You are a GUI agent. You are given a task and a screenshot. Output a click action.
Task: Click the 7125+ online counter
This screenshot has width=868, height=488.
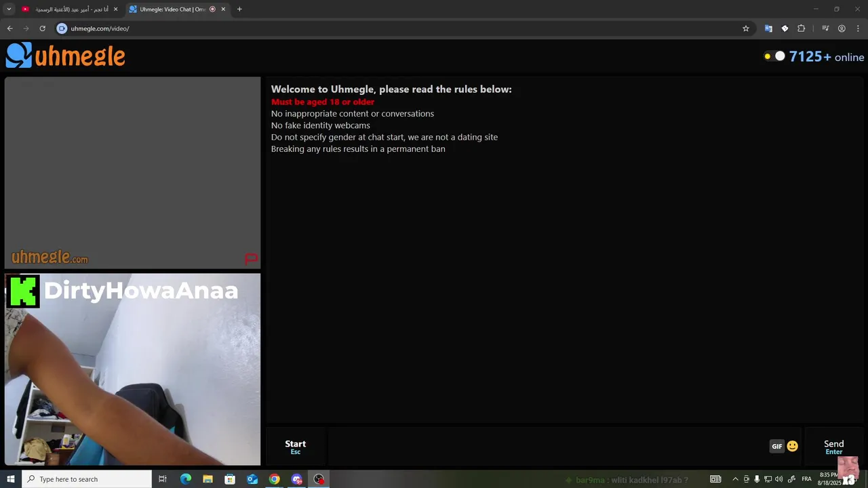click(x=826, y=57)
